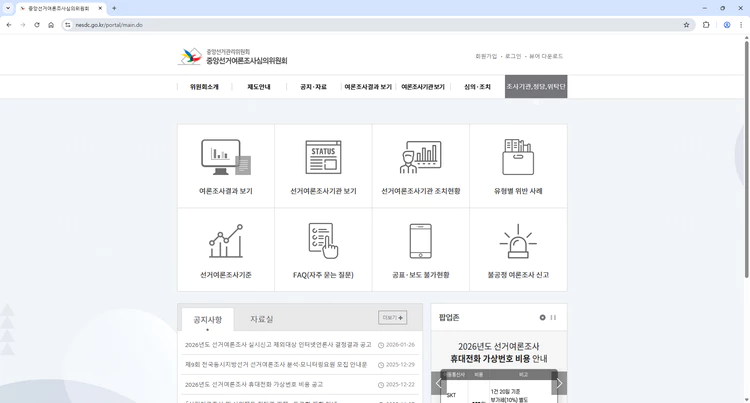This screenshot has width=750, height=403.
Task: Select the 팝업존 slide indicator dot
Action: point(542,317)
